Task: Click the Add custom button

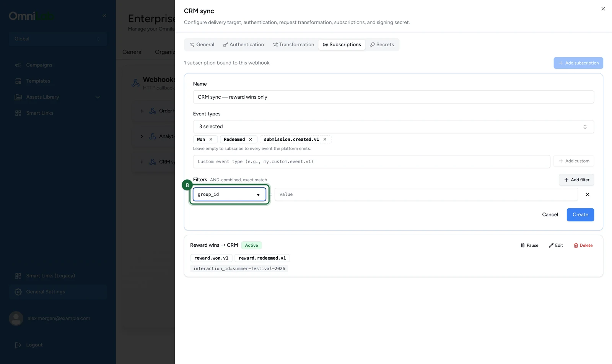Action: pyautogui.click(x=574, y=161)
